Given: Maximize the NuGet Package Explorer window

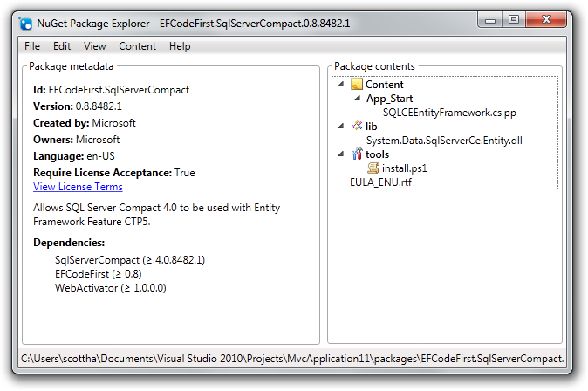Looking at the screenshot, I should [514, 20].
